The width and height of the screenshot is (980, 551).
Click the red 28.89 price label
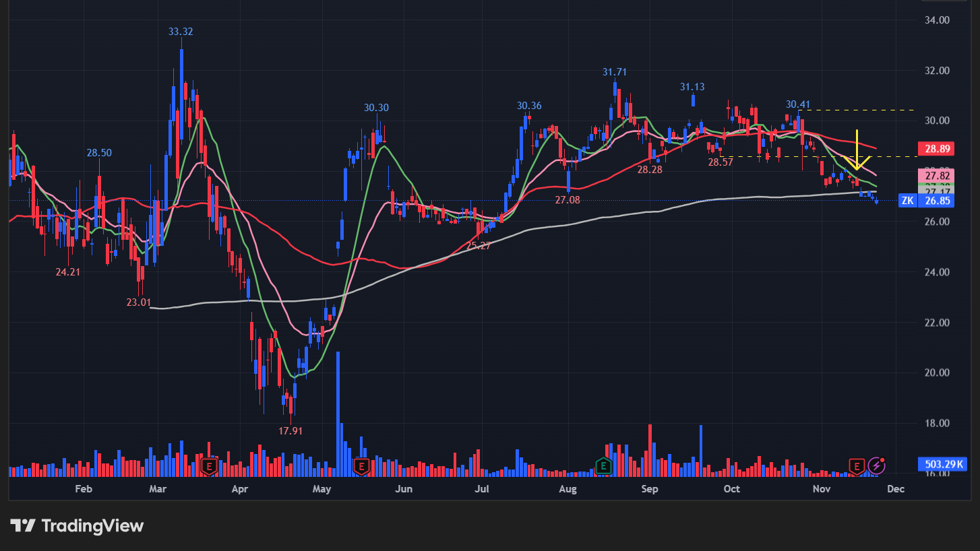coord(934,148)
